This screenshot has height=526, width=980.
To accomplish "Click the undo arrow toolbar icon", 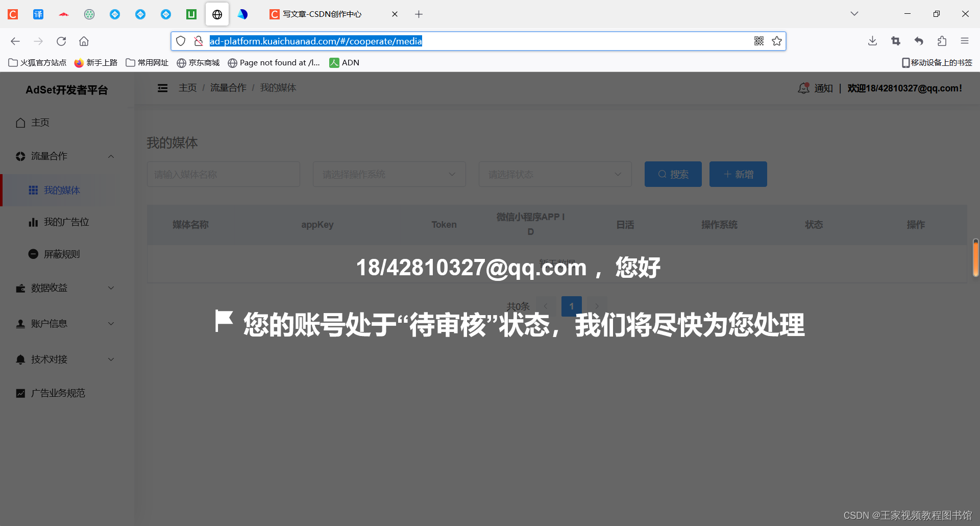I will (x=919, y=41).
